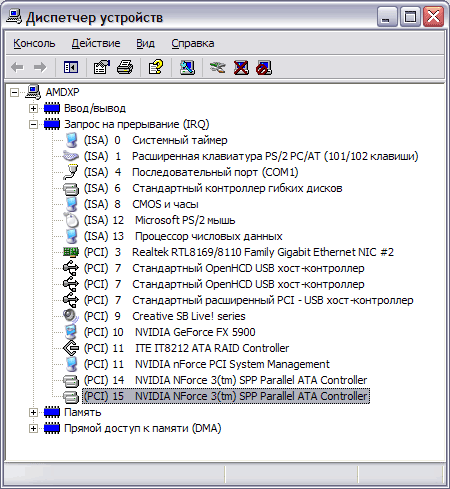Click the Ввод/вывод chip icon

tap(52, 108)
